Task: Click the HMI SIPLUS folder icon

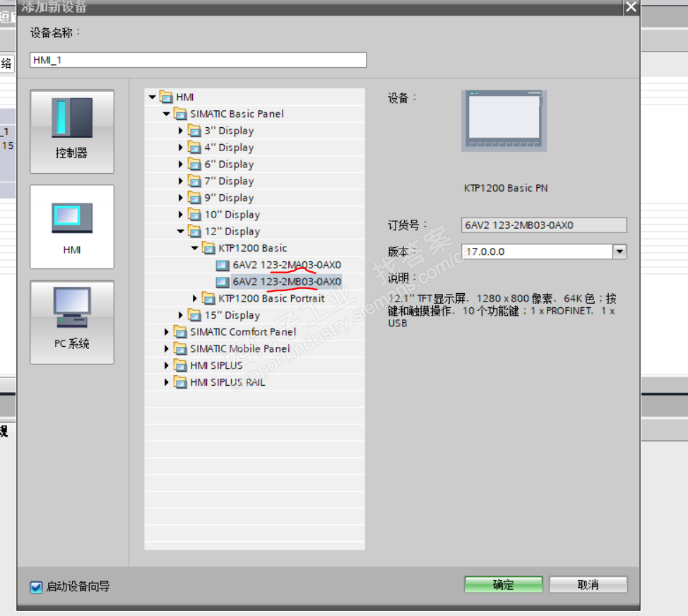Action: (x=180, y=365)
